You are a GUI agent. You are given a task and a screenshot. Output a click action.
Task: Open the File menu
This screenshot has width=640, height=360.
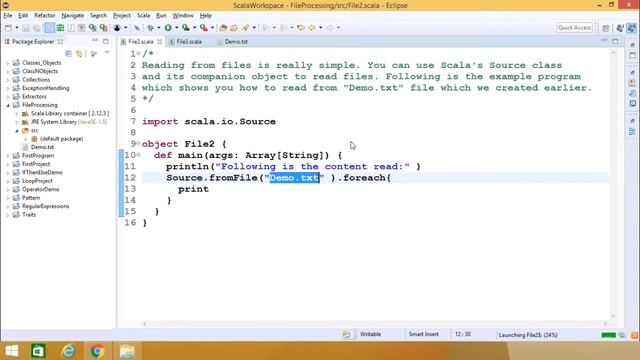(8, 16)
